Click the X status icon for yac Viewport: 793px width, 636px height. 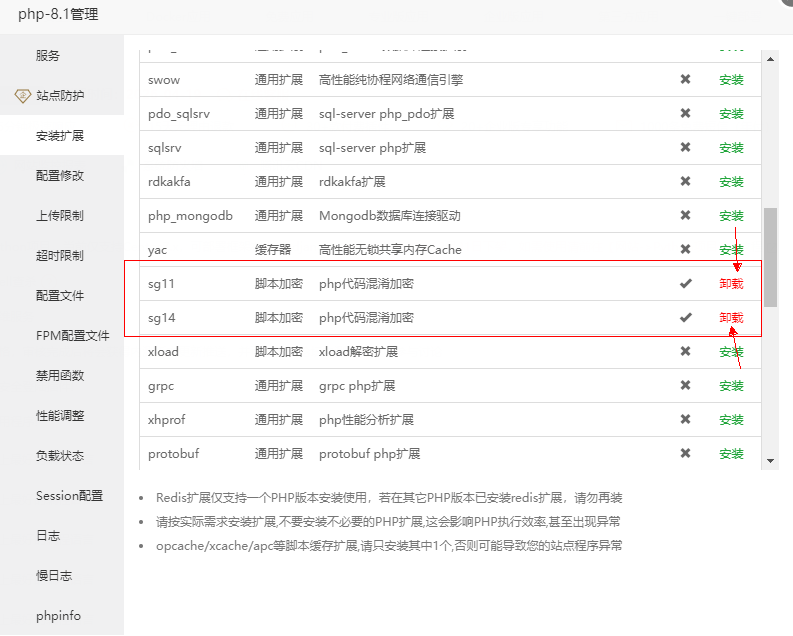[x=685, y=250]
